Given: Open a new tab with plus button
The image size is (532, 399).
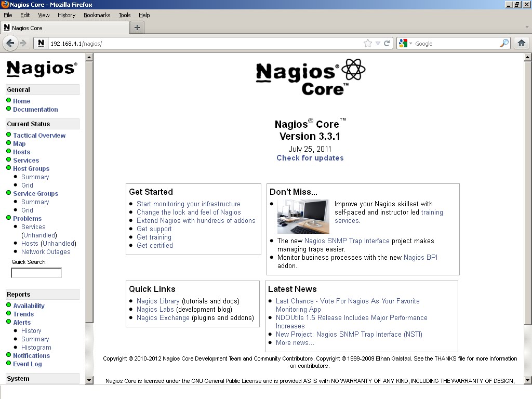Looking at the screenshot, I should (137, 28).
